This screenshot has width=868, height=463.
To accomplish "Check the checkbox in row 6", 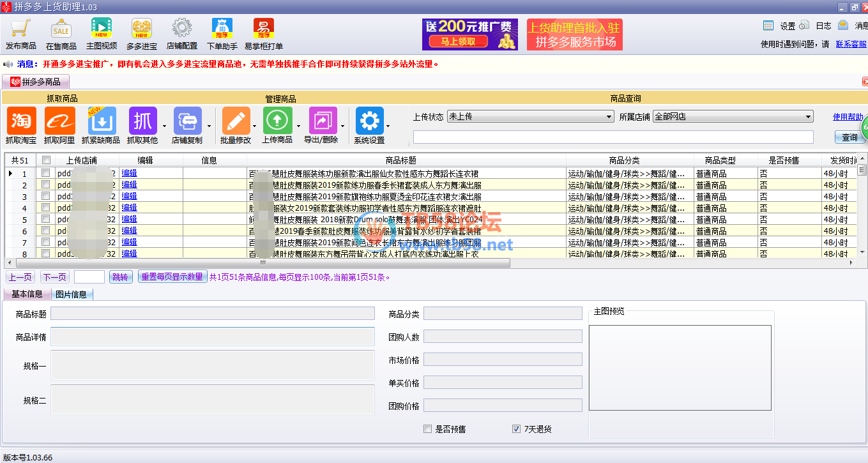I will coord(45,231).
